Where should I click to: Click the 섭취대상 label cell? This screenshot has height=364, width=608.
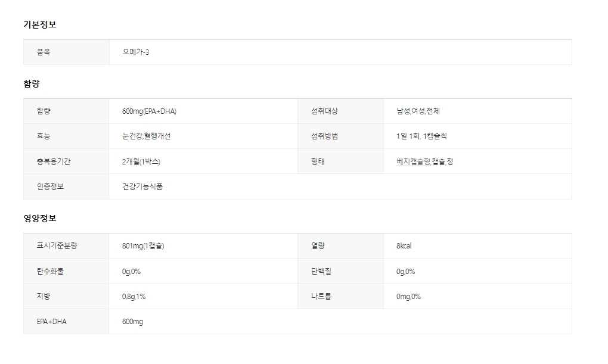click(x=324, y=111)
